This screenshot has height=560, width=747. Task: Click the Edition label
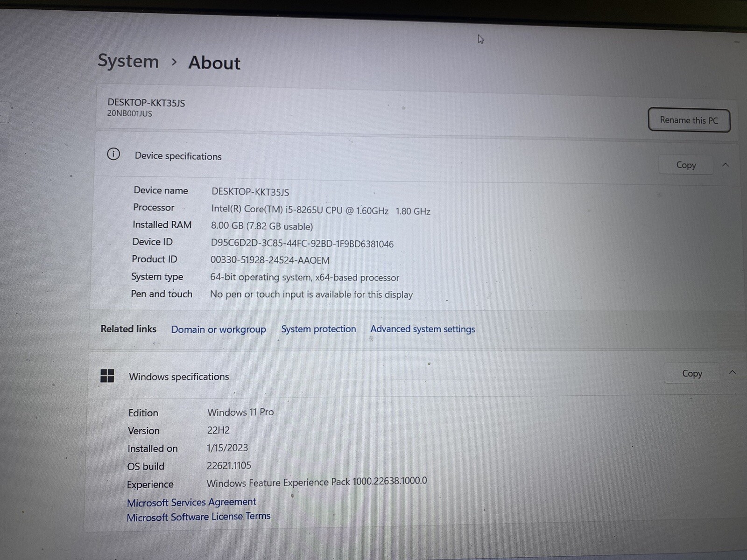tap(143, 413)
